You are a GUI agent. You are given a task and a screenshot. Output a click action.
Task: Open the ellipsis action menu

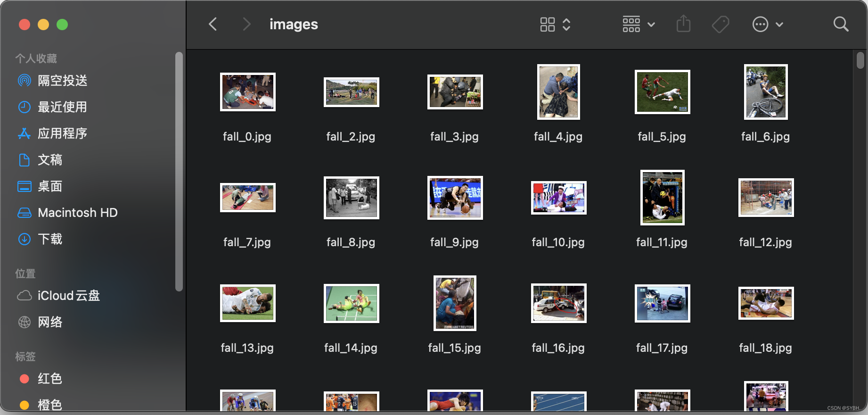tap(768, 24)
